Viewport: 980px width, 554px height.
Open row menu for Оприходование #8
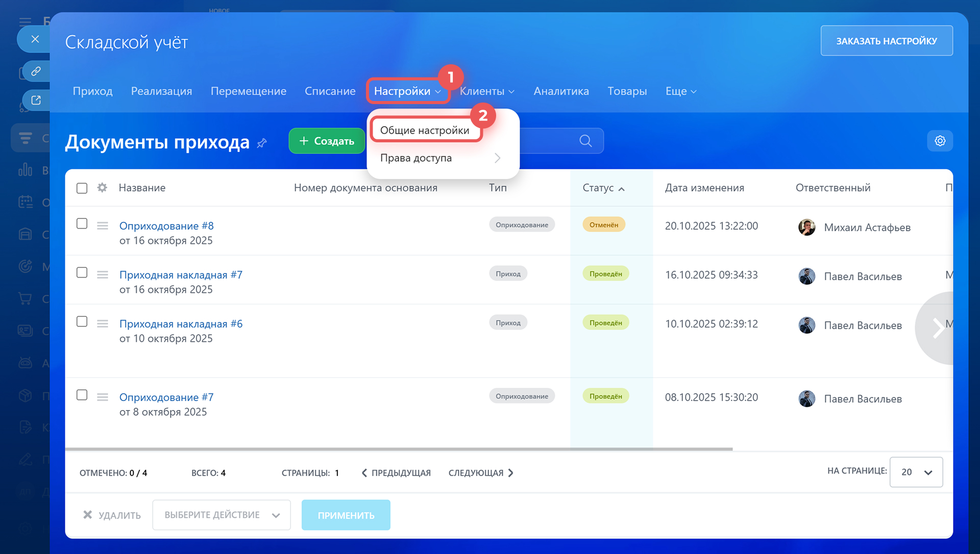pyautogui.click(x=103, y=225)
